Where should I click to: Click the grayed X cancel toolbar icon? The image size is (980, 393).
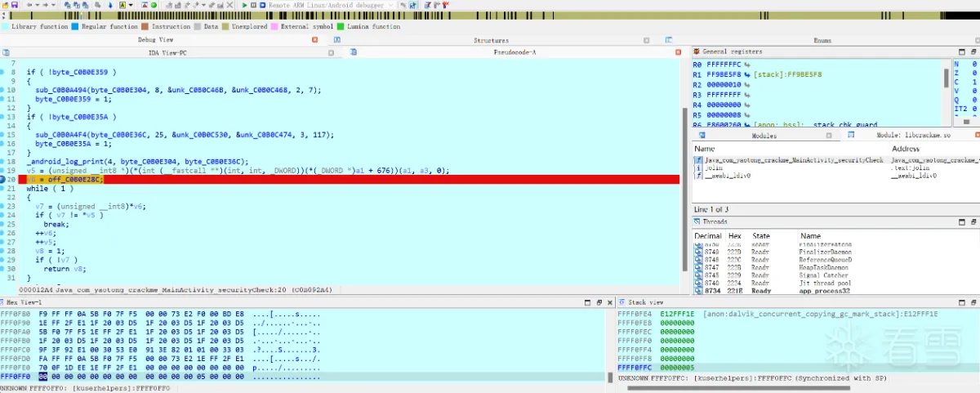pos(229,5)
